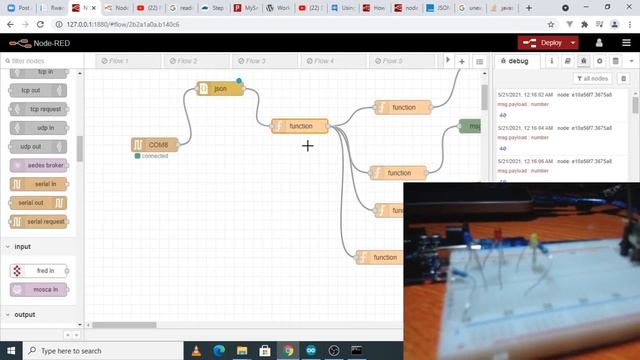
Task: Click the browser address bar URL
Action: coord(122,24)
